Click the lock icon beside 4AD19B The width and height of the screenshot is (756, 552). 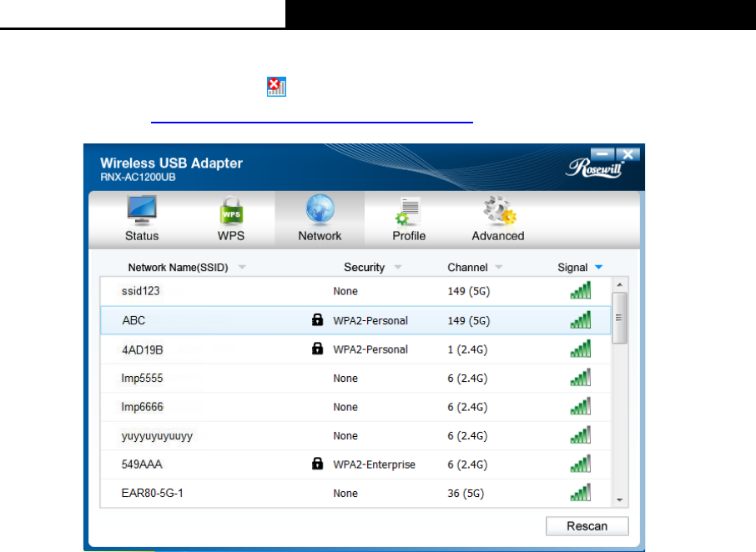[x=317, y=349]
